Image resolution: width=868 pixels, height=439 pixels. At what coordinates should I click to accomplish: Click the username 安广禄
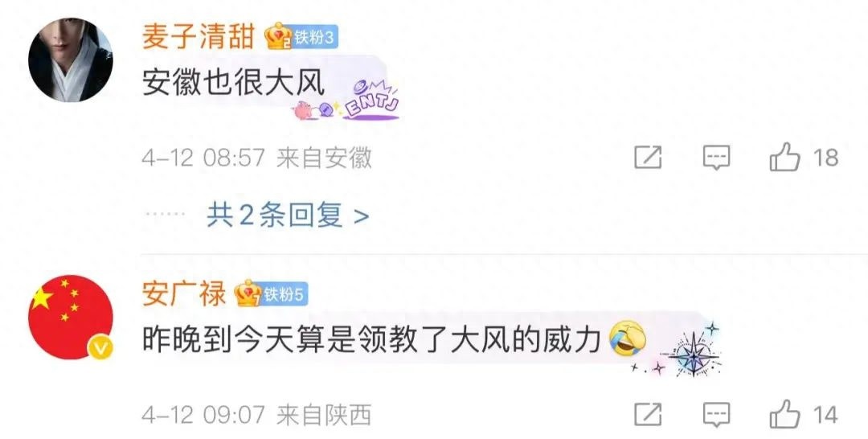pyautogui.click(x=184, y=294)
